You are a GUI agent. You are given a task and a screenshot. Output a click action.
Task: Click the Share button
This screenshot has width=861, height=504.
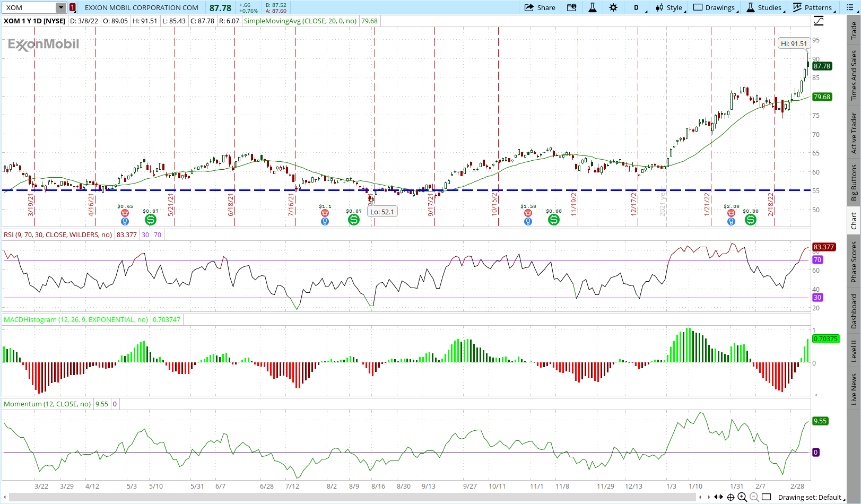pos(540,7)
